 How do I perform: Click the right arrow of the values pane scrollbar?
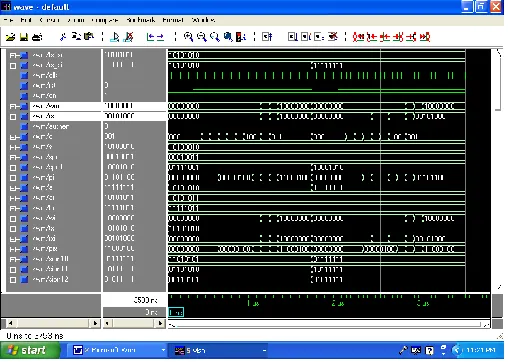[x=160, y=323]
